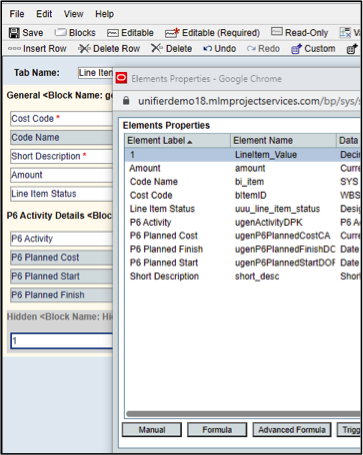The width and height of the screenshot is (363, 455).
Task: Click the Insert Row icon
Action: tap(14, 49)
